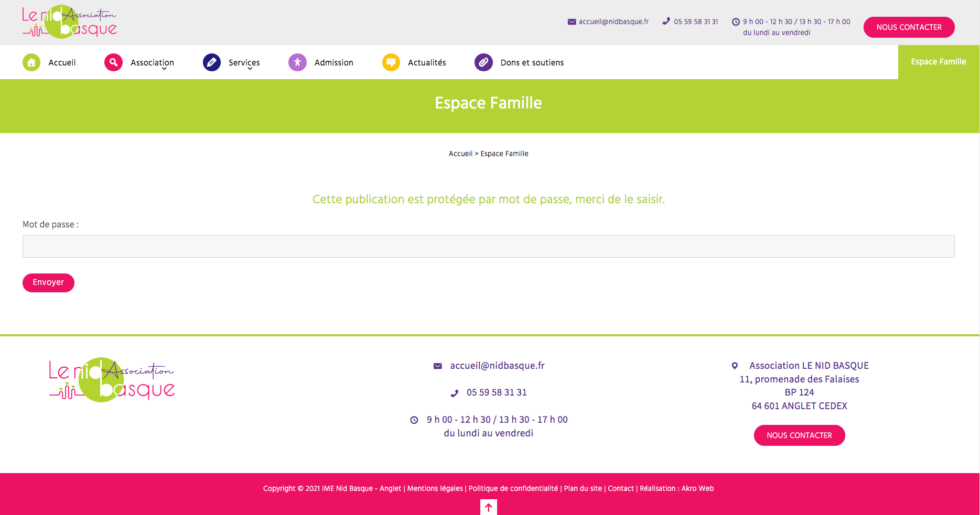980x515 pixels.
Task: Click the green home icon beside Accueil
Action: coord(31,62)
